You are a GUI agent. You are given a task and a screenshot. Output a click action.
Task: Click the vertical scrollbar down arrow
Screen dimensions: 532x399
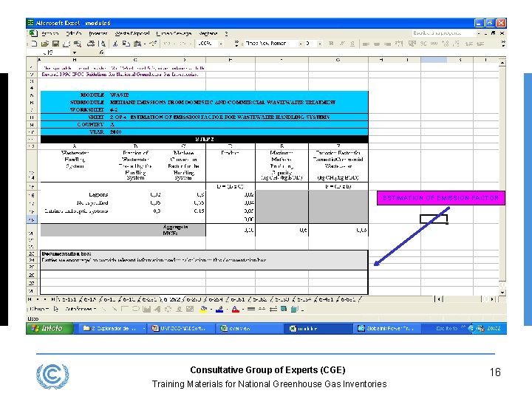(502, 292)
